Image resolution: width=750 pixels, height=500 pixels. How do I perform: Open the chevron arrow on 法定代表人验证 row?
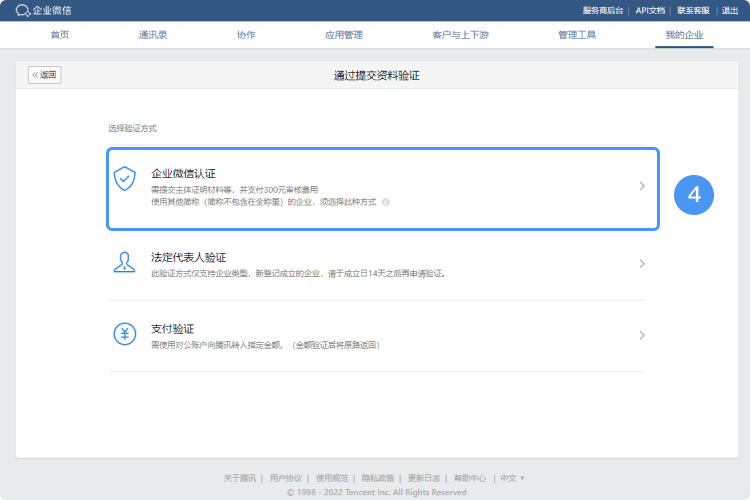pos(642,264)
